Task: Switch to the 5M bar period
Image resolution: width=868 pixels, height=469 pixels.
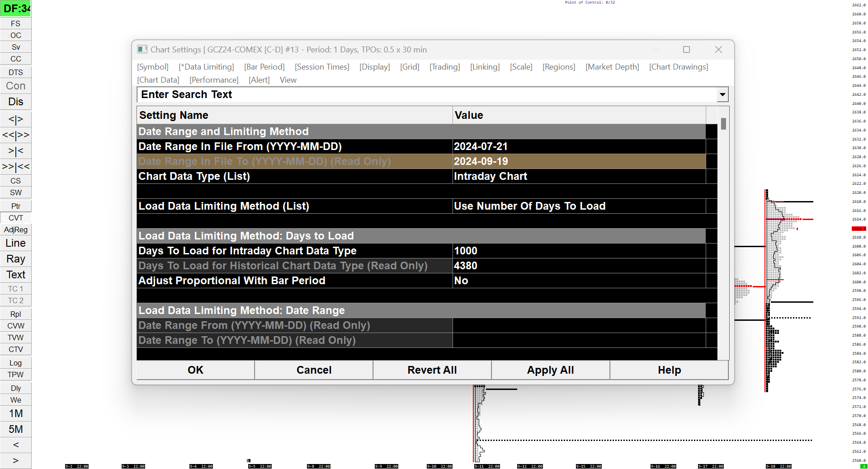Action: coord(15,429)
